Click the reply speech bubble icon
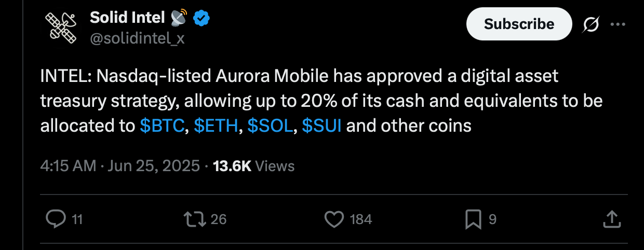The height and width of the screenshot is (250, 644). pyautogui.click(x=54, y=219)
